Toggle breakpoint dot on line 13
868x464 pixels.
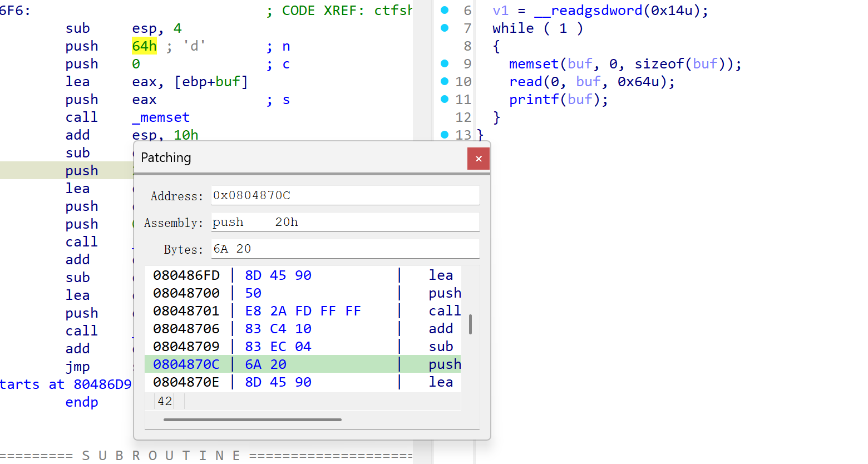445,135
